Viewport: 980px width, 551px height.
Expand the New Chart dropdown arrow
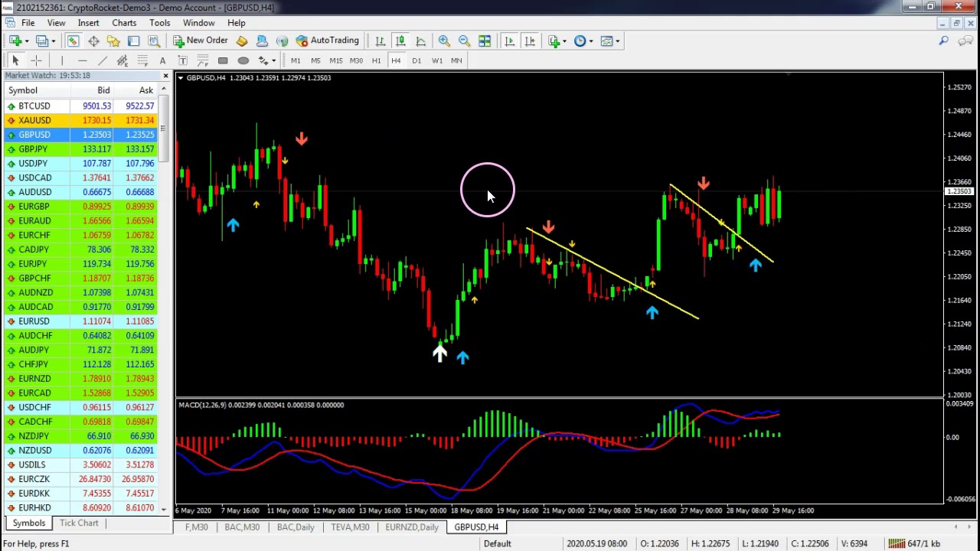pos(26,41)
